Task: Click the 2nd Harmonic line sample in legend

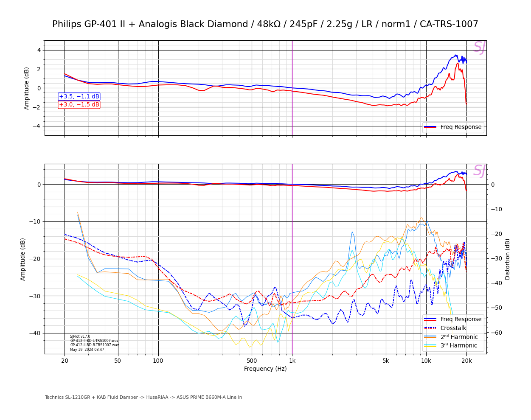Action: (430, 337)
